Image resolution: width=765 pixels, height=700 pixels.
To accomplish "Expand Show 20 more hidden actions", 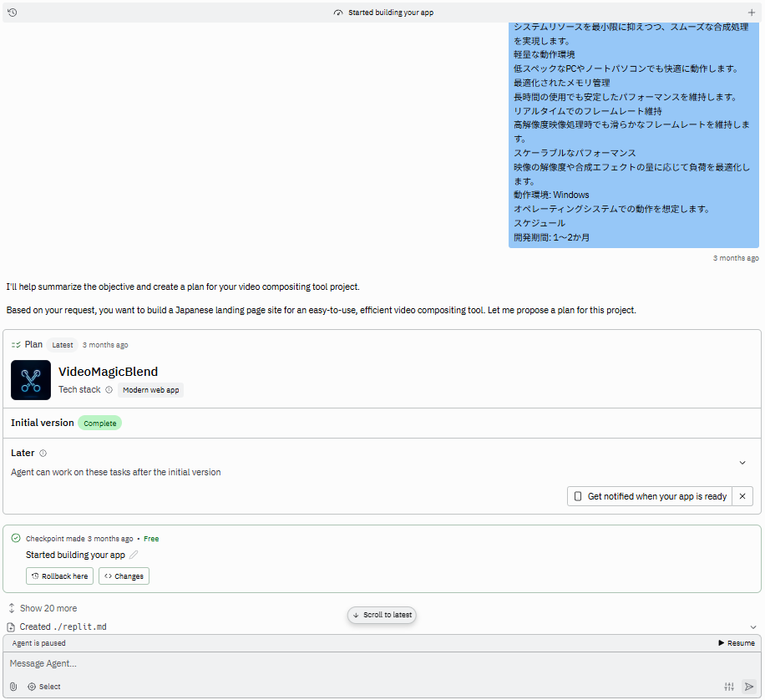I will tap(48, 608).
